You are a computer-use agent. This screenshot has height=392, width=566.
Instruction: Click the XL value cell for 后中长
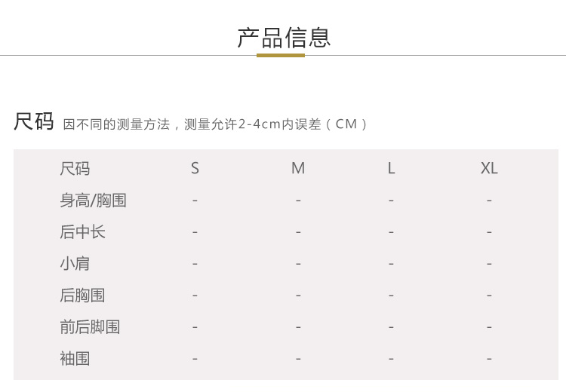tap(489, 232)
